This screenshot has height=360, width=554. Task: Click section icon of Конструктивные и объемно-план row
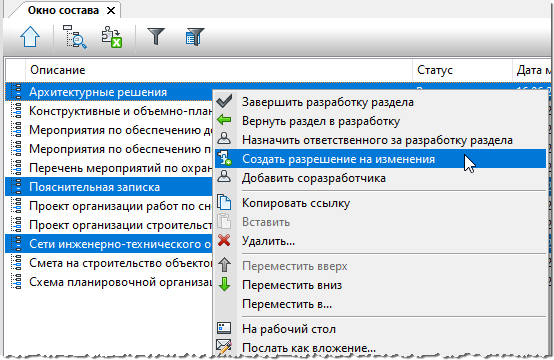(x=16, y=111)
